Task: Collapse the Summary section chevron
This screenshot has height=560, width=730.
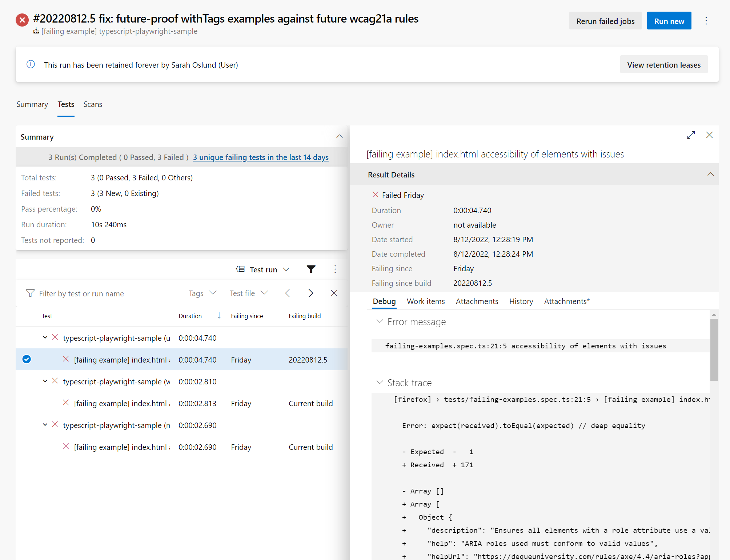Action: [x=339, y=136]
